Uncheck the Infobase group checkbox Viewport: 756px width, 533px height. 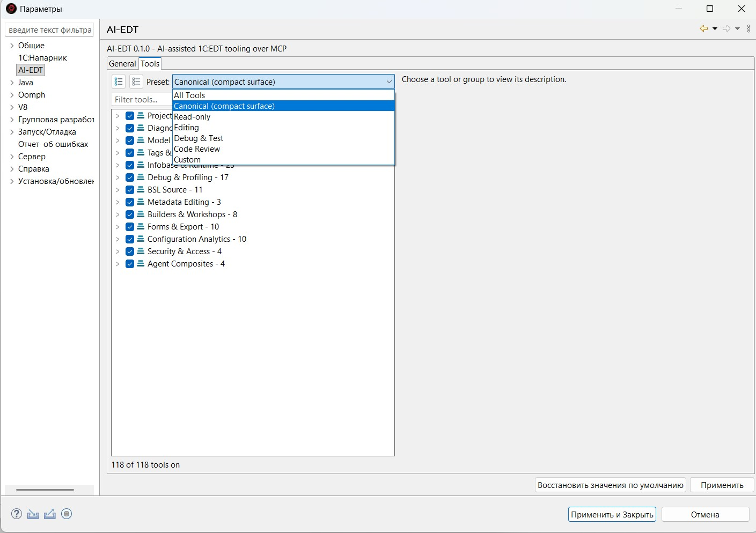(130, 165)
